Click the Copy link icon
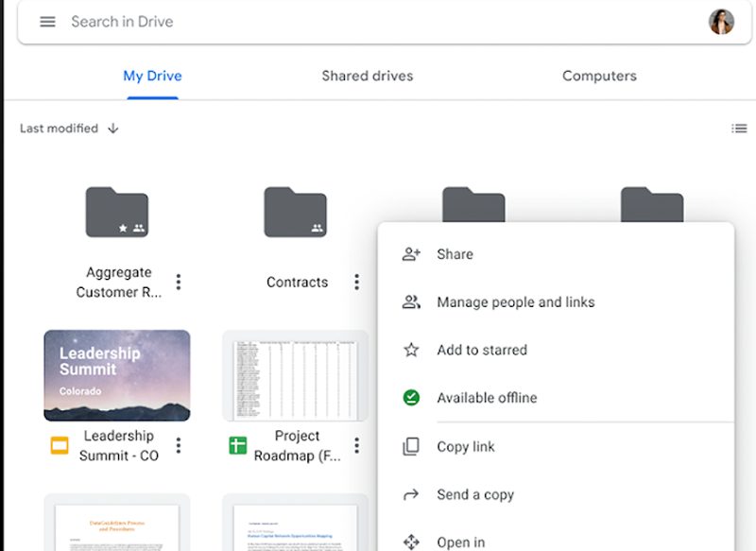The image size is (756, 551). pos(411,447)
